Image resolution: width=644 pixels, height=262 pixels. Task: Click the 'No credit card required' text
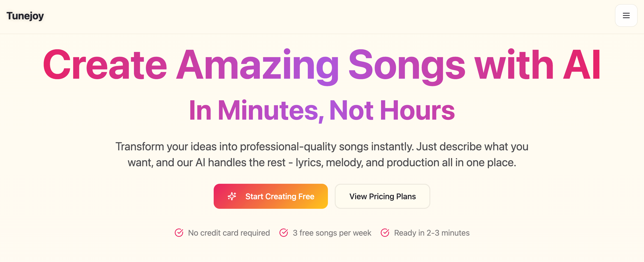tap(229, 233)
